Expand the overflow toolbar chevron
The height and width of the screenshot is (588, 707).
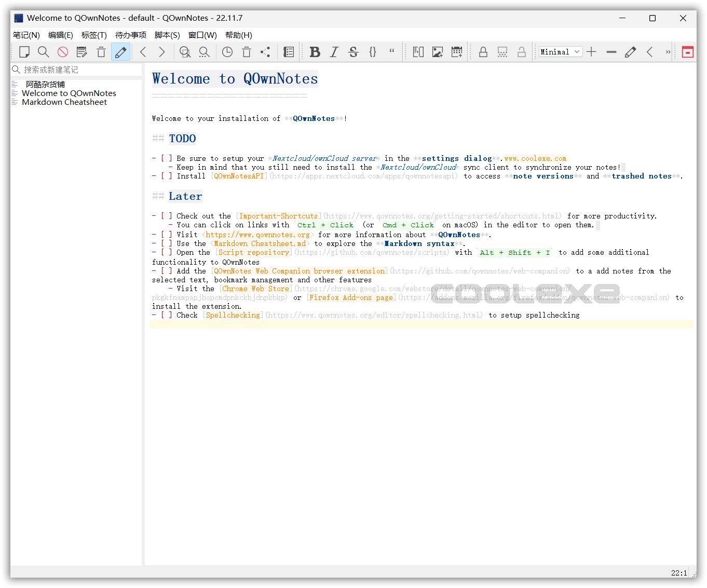(x=668, y=52)
